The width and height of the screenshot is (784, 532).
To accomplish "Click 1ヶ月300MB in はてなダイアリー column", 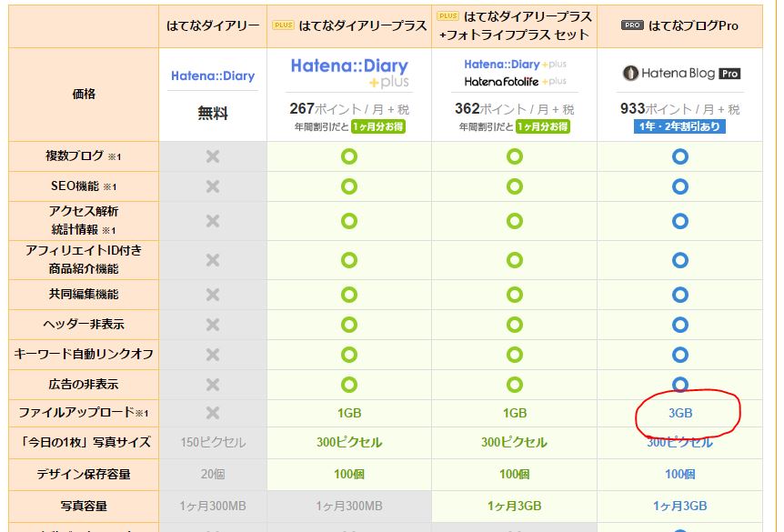I will [x=213, y=506].
